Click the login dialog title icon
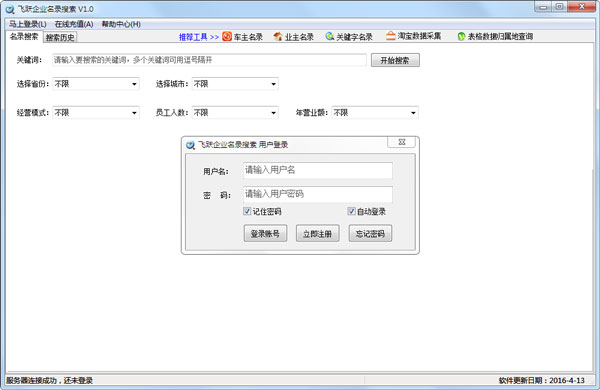Image resolution: width=600 pixels, height=390 pixels. 190,145
